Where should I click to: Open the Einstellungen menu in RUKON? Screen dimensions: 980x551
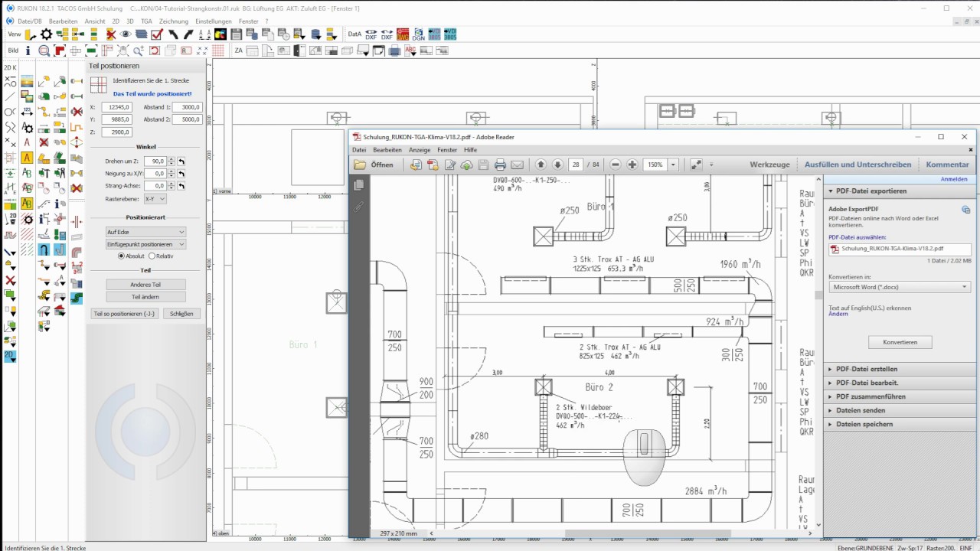pyautogui.click(x=213, y=21)
